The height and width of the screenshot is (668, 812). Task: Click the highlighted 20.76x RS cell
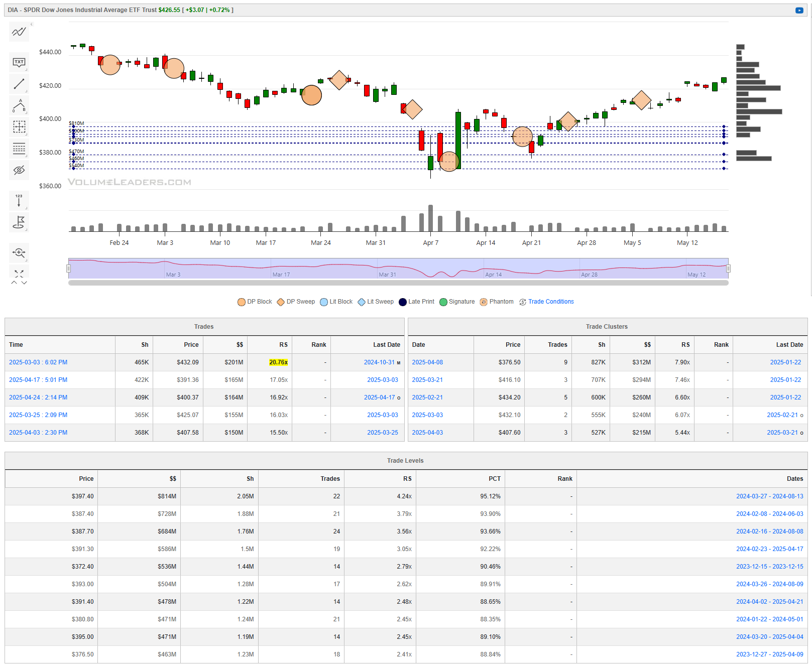coord(278,362)
